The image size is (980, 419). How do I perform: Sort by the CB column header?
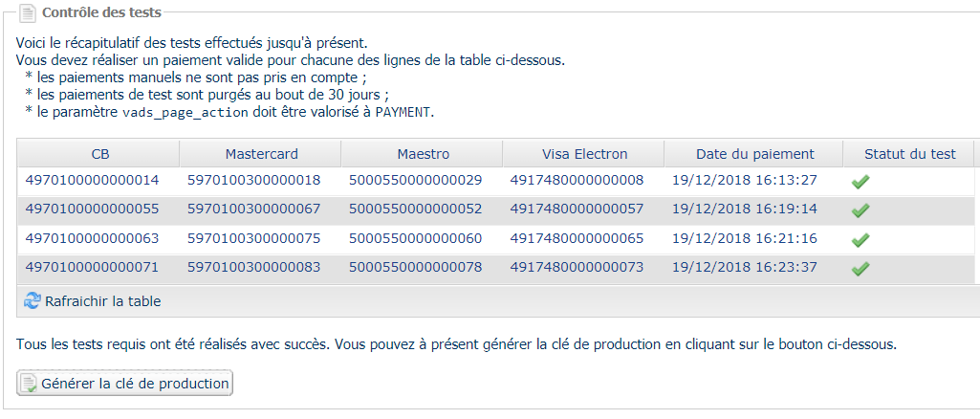click(x=98, y=154)
